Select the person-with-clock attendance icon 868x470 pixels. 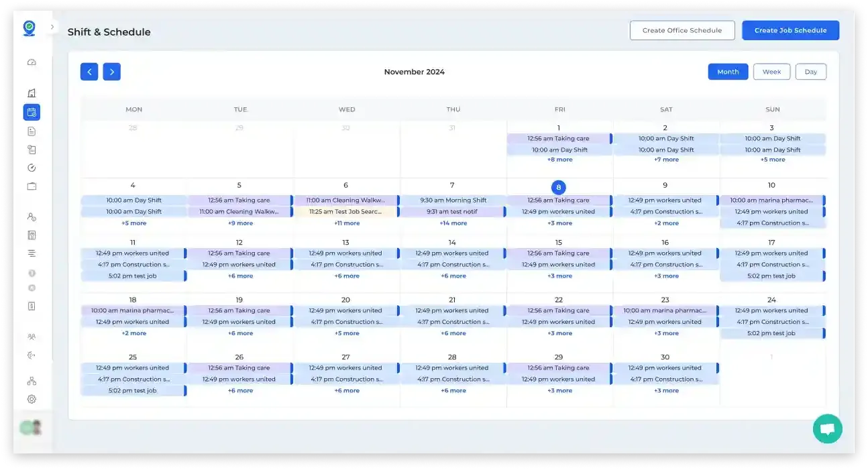(x=32, y=217)
